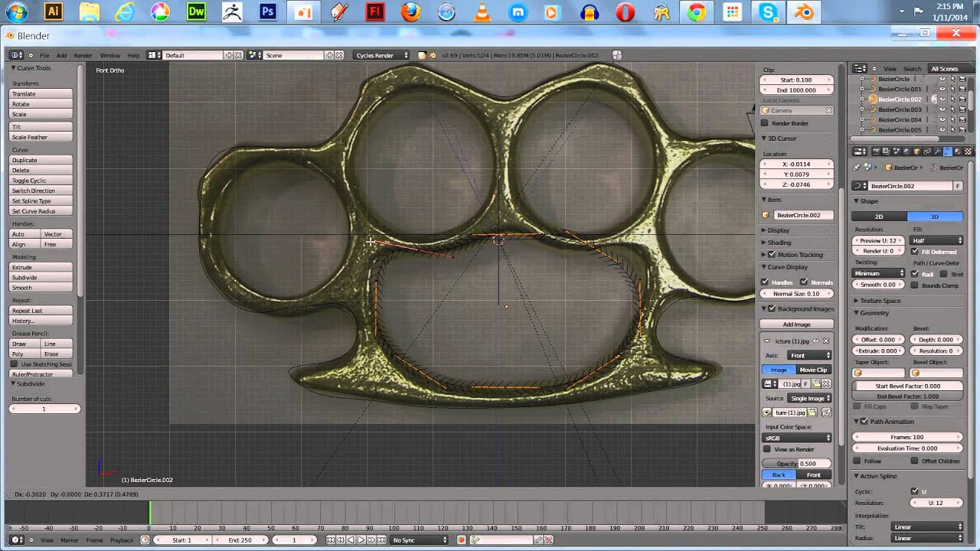Click the outliner editor type icon
Image resolution: width=980 pixels, height=551 pixels.
tap(860, 68)
